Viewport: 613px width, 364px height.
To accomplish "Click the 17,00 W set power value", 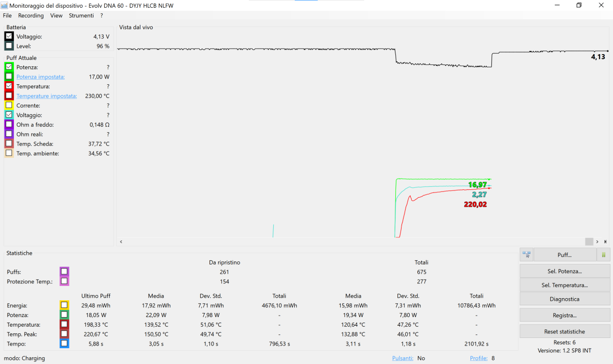I will pyautogui.click(x=99, y=77).
